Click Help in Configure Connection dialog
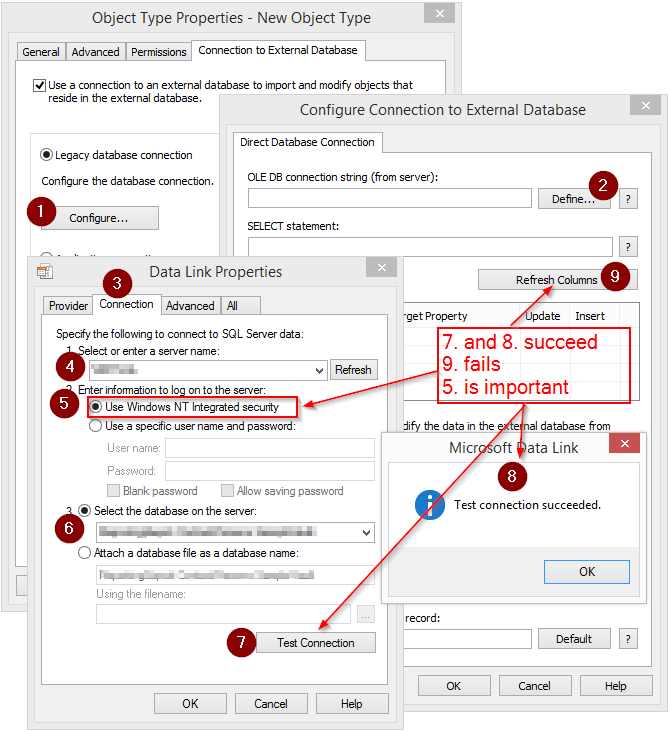Image resolution: width=671 pixels, height=732 pixels. 616,686
